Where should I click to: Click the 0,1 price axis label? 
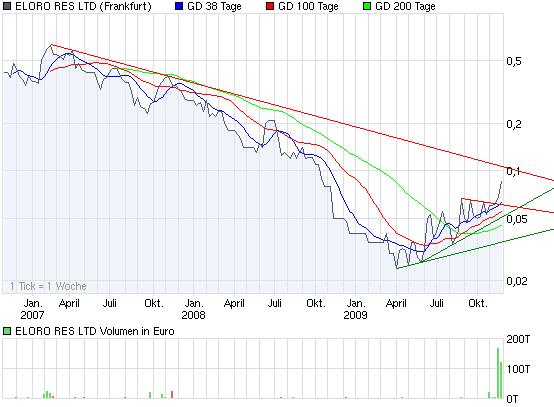pos(513,171)
